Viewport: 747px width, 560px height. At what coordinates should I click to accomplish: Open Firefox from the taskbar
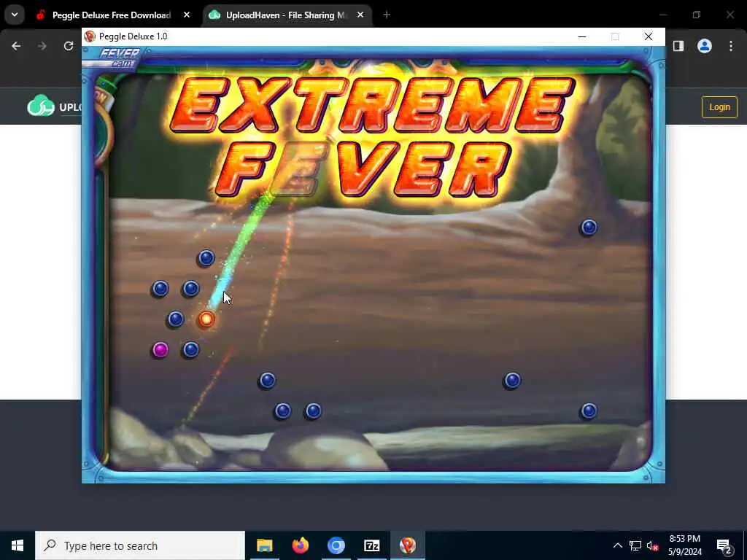pos(300,545)
